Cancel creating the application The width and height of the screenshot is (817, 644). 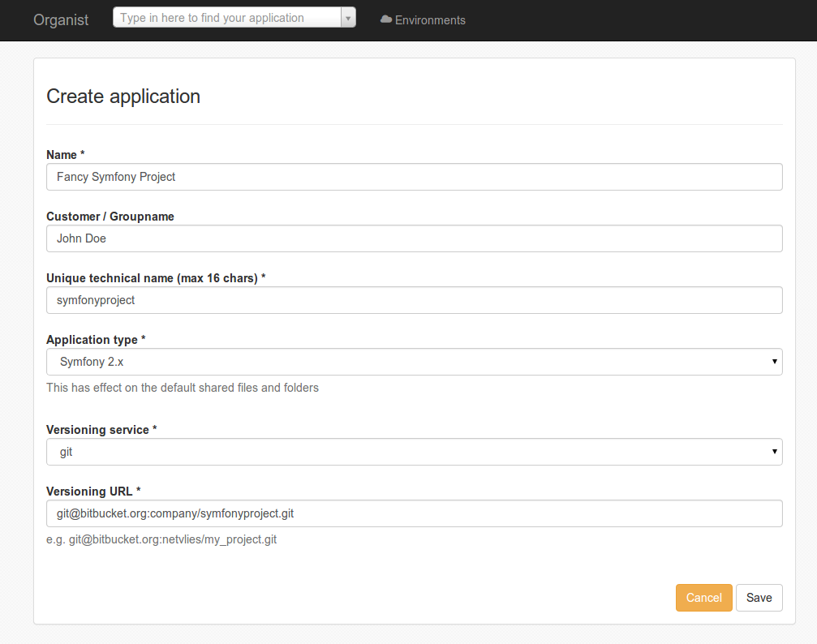[704, 598]
